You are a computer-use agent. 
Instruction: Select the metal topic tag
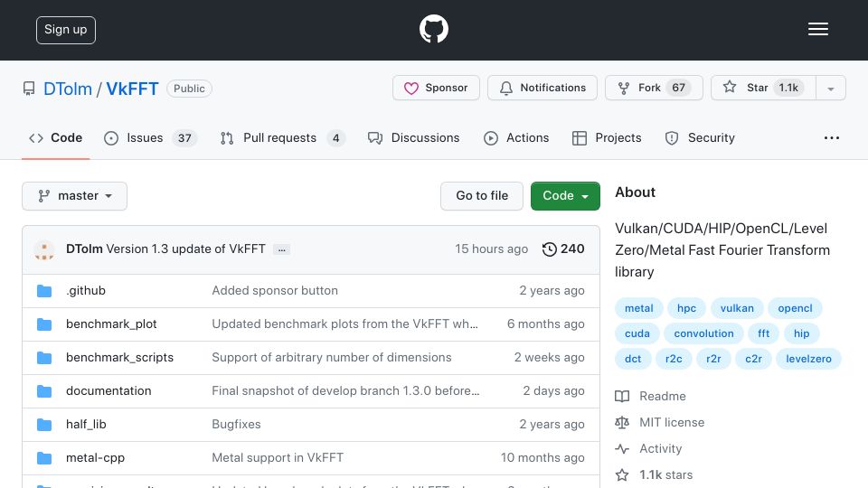tap(639, 308)
